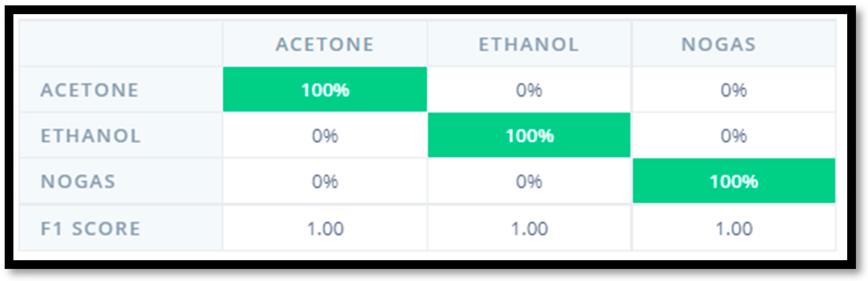Click ETHANOL row, ACETONE column 0% cell
Image resolution: width=868 pixels, height=281 pixels.
(325, 135)
